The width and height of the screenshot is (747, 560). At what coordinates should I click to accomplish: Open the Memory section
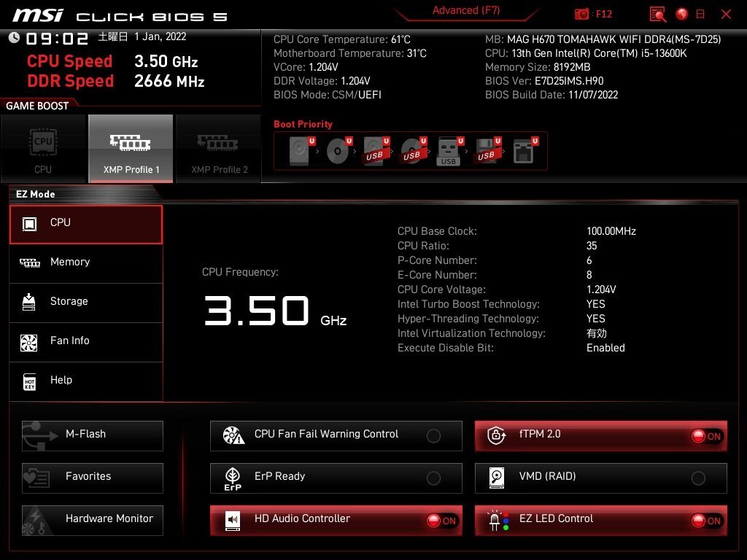coord(86,263)
